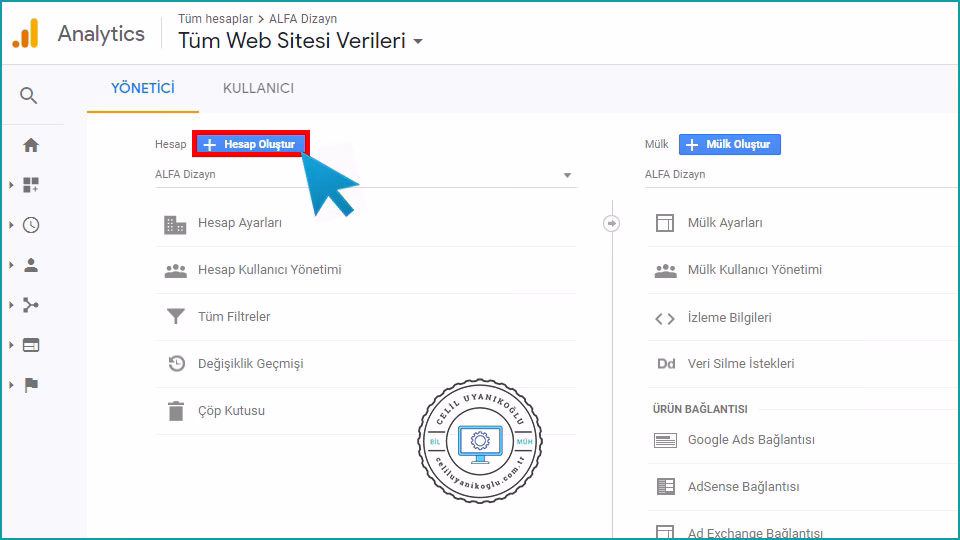Expand the Acquisition sidebar section arrow

pyautogui.click(x=11, y=305)
